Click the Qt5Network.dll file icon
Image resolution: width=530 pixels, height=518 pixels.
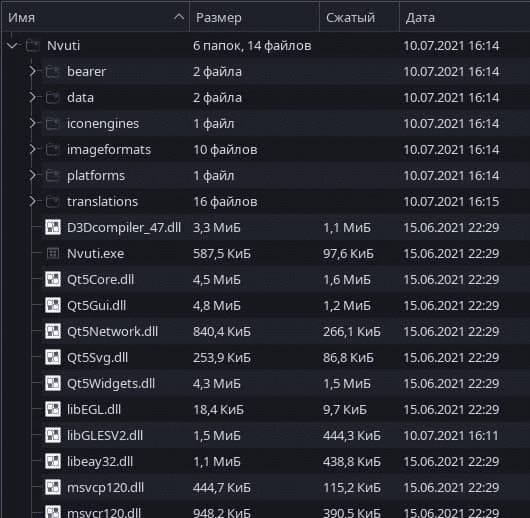(x=53, y=331)
